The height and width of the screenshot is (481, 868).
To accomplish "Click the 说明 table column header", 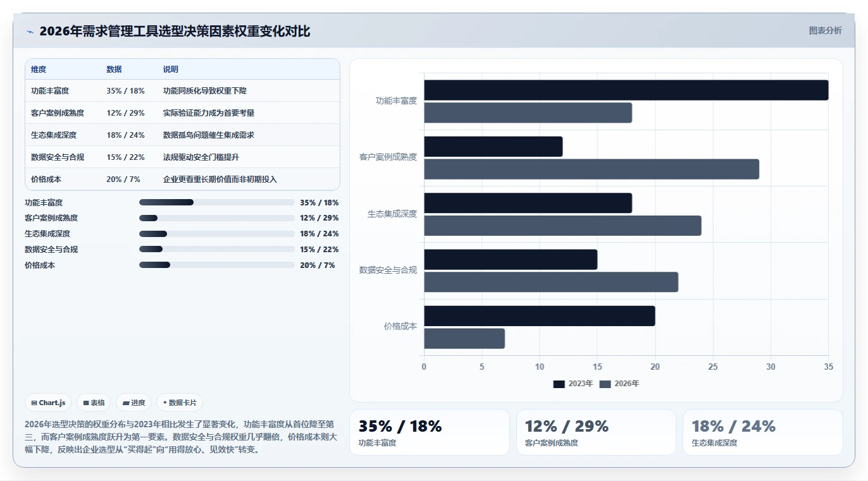I will pos(171,69).
